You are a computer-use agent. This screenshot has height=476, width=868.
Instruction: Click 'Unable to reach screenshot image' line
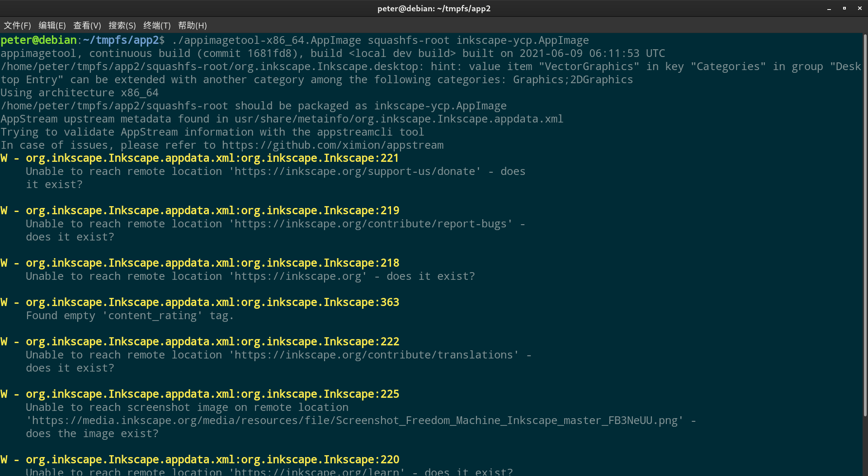pos(187,407)
